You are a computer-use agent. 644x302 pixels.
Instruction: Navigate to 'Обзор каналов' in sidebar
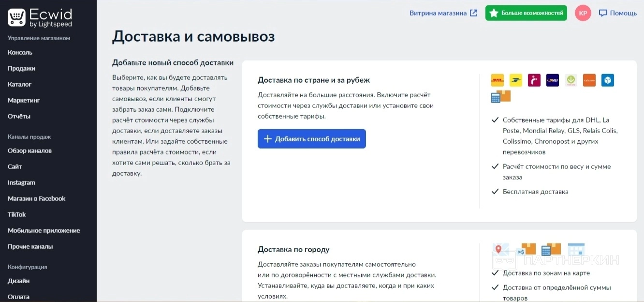click(x=29, y=151)
